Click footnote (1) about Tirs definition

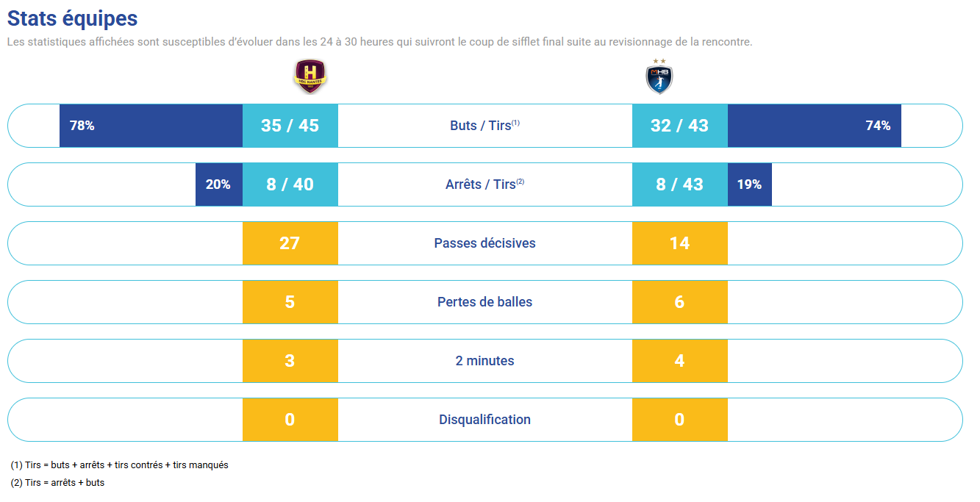tap(119, 465)
